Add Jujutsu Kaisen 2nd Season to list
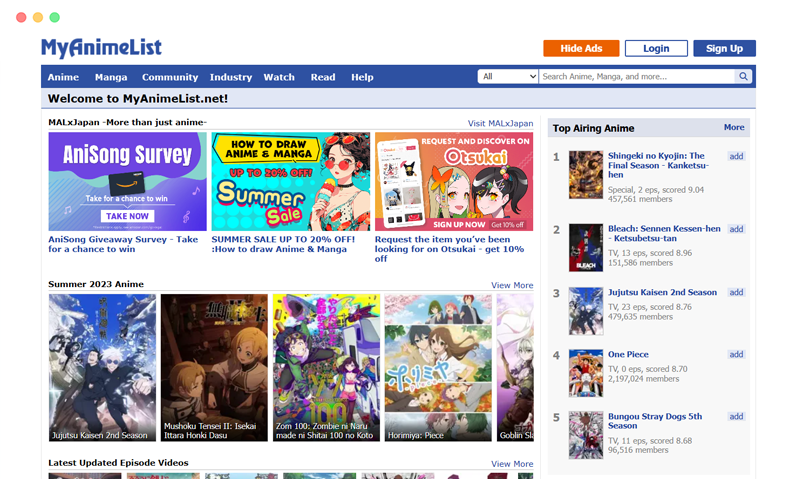Screen dimensions: 800x479 [x=736, y=292]
